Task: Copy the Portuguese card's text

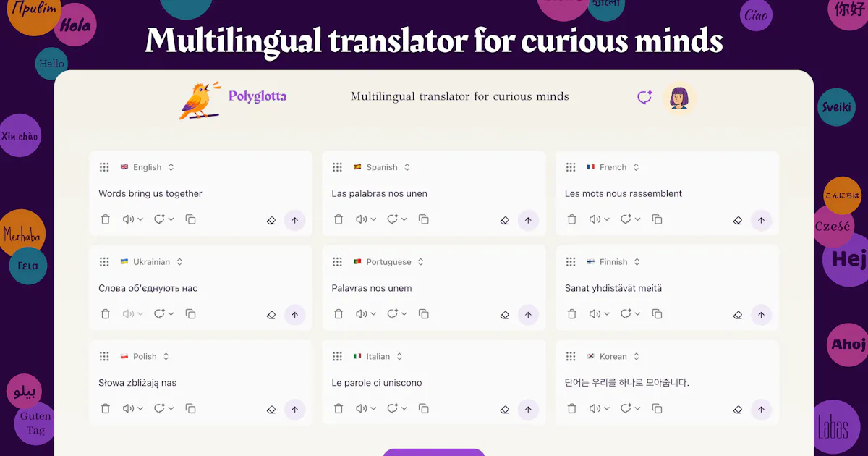Action: [424, 314]
